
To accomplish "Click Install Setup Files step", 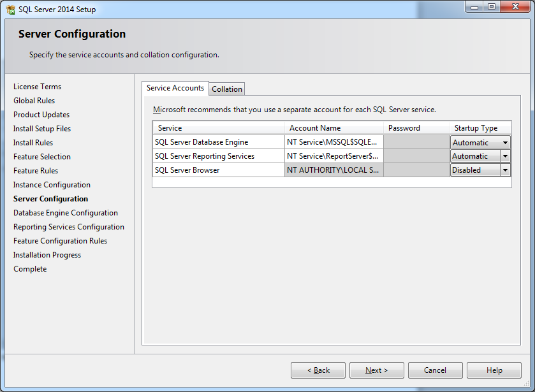I will (42, 129).
